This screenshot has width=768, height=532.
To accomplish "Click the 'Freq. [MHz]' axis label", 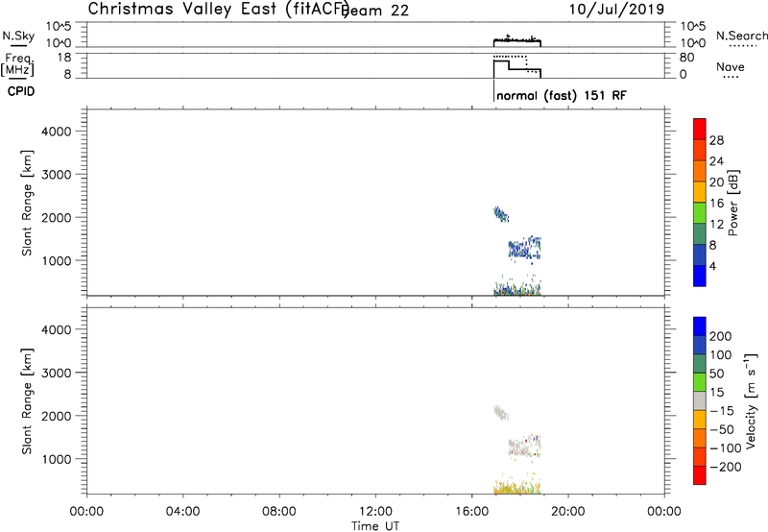I will [x=18, y=64].
